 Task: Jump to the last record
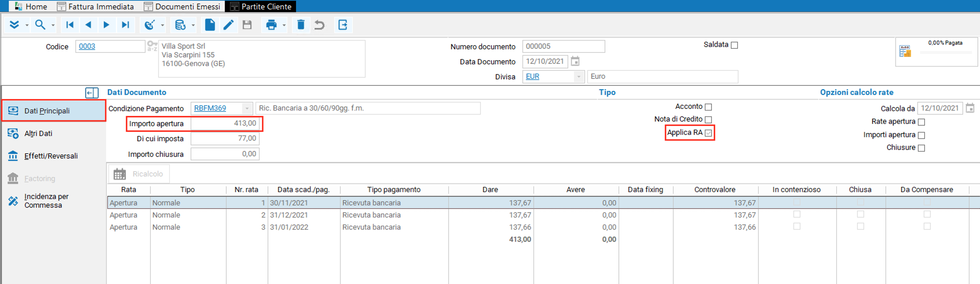point(125,25)
